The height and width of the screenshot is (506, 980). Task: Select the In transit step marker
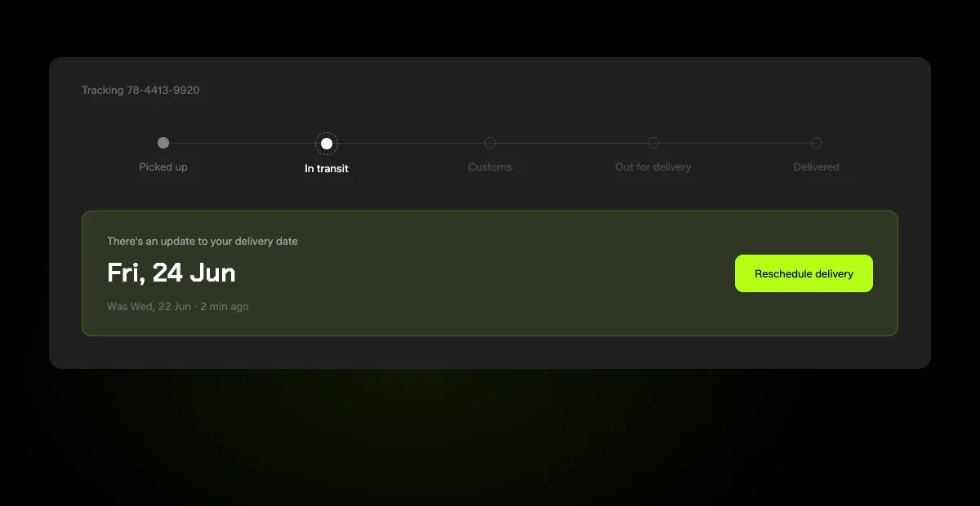click(x=327, y=144)
